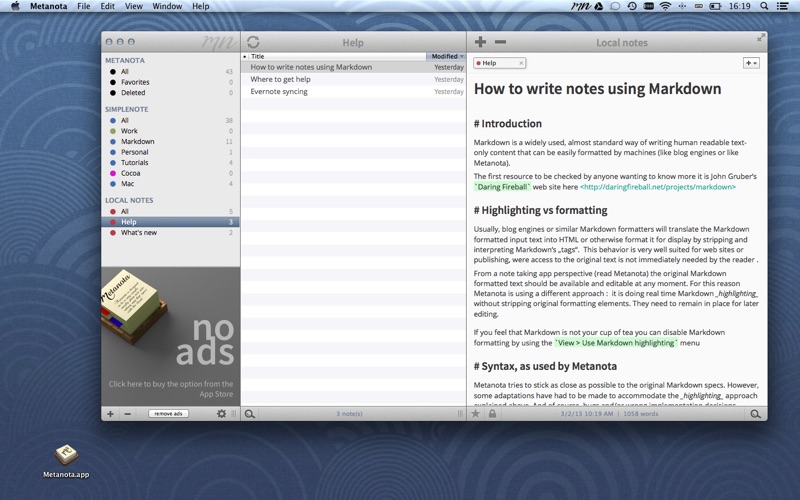Lock the note with the padlock icon
Viewport: 800px width, 500px height.
[492, 414]
